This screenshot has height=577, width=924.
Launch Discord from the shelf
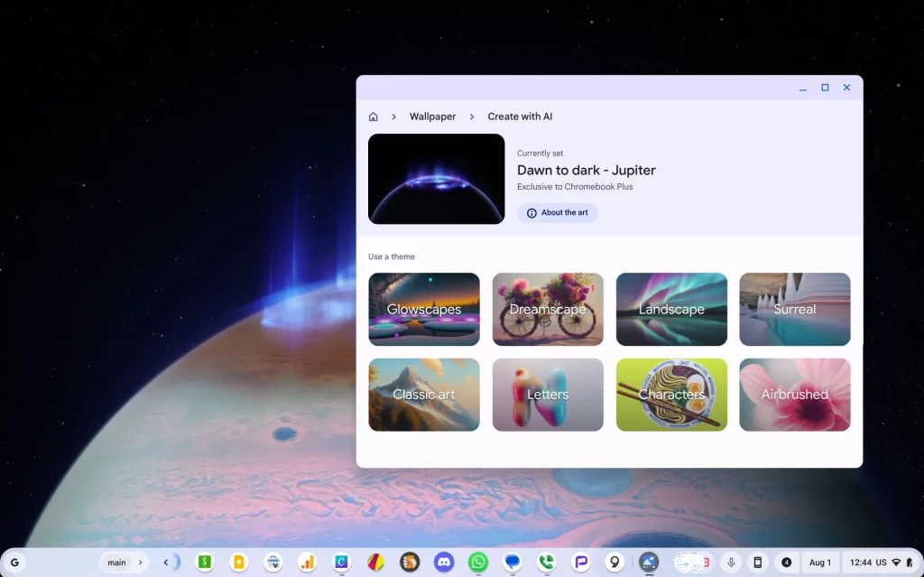tap(443, 563)
